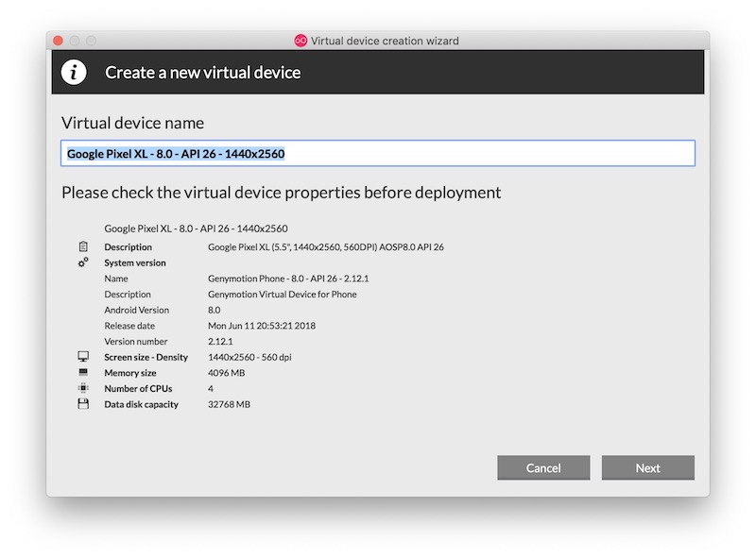Click the floppy disk icon beside Data disk capacity
The image size is (756, 558).
pos(83,404)
